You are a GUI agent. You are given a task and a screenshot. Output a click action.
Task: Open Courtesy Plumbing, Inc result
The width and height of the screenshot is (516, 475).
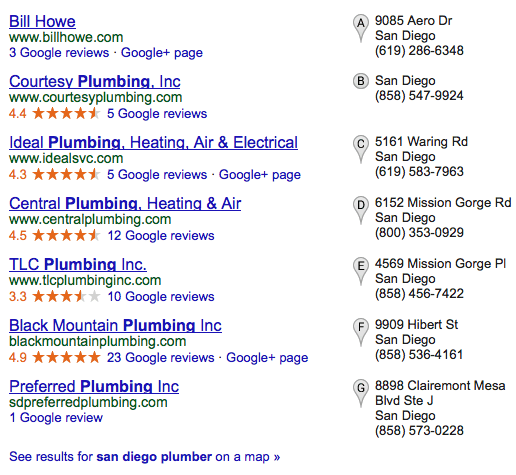tap(95, 82)
